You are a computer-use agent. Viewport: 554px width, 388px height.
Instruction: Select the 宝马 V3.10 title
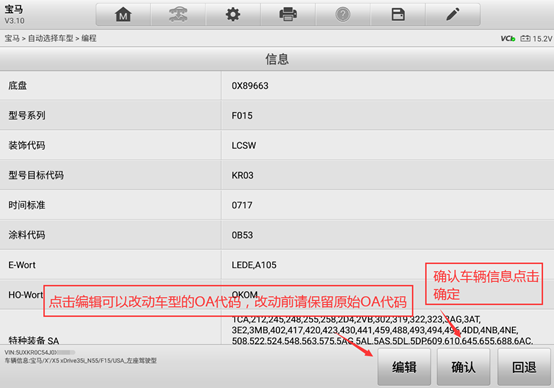click(x=14, y=14)
